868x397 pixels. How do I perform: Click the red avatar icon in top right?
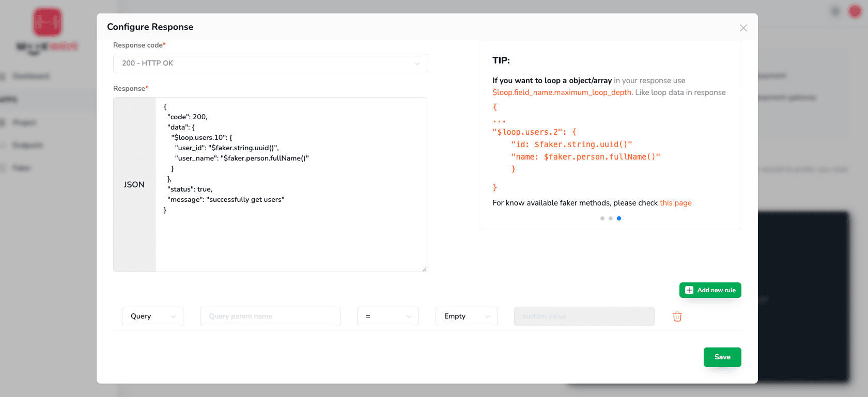[x=855, y=11]
